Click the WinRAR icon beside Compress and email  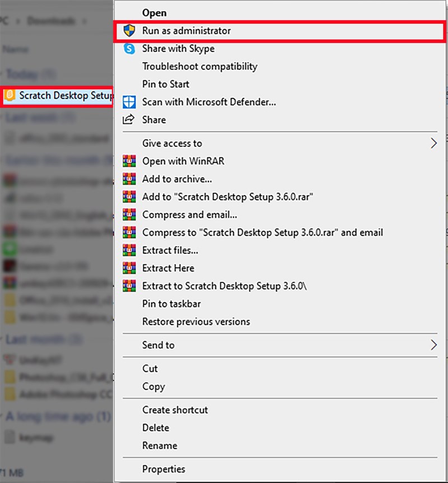[129, 215]
